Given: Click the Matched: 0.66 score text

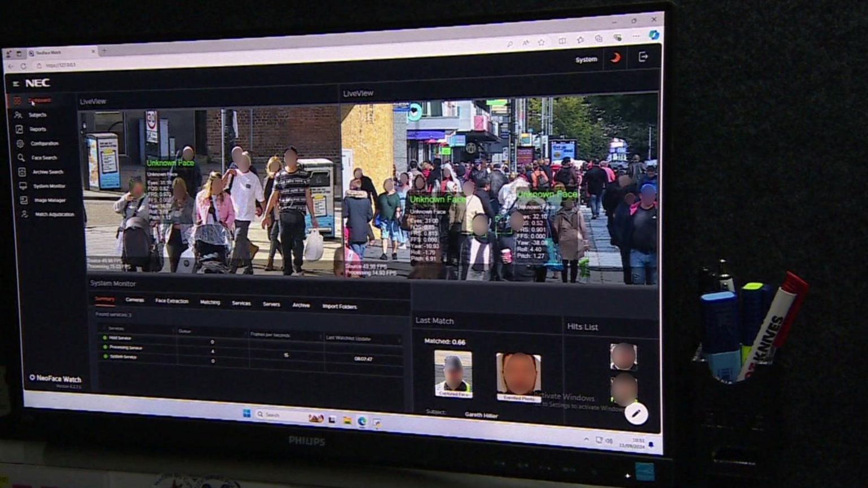Looking at the screenshot, I should point(445,342).
